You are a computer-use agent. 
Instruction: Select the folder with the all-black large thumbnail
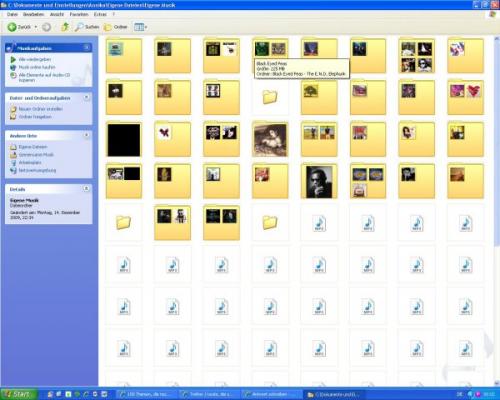pos(124,139)
